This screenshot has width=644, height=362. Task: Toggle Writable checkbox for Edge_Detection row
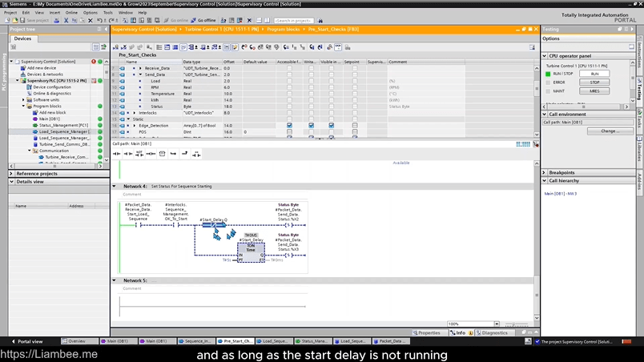point(311,126)
